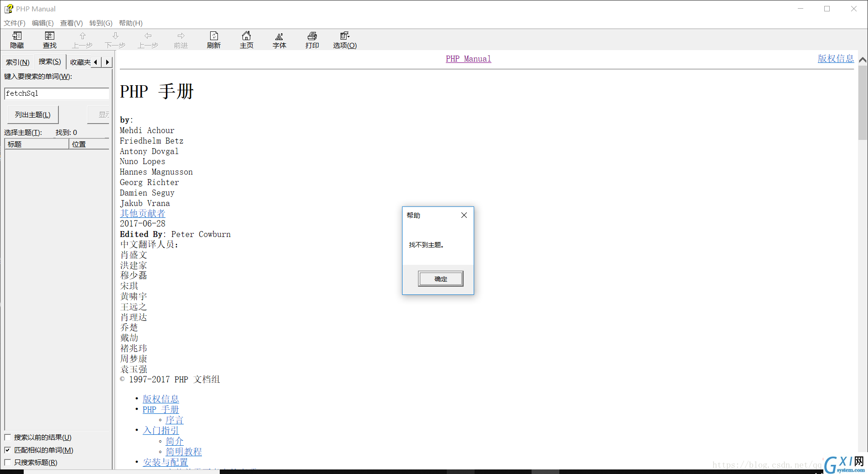Click the 确定 button in dialog
This screenshot has height=474, width=868.
pos(441,279)
